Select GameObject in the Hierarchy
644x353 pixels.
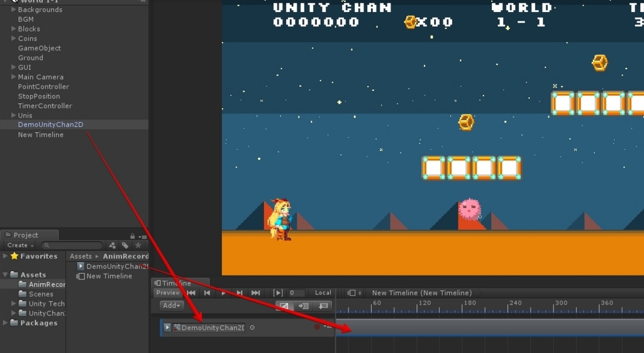pyautogui.click(x=40, y=48)
